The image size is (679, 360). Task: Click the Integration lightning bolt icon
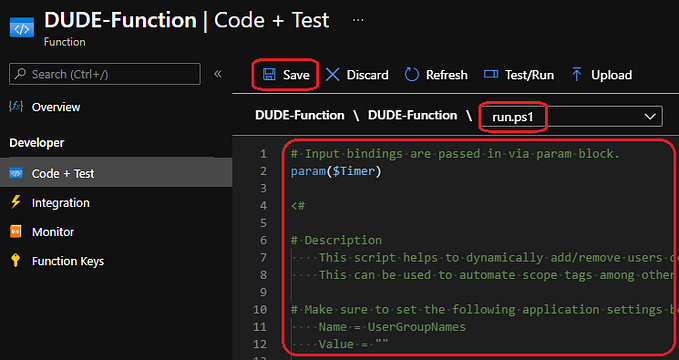coord(16,202)
